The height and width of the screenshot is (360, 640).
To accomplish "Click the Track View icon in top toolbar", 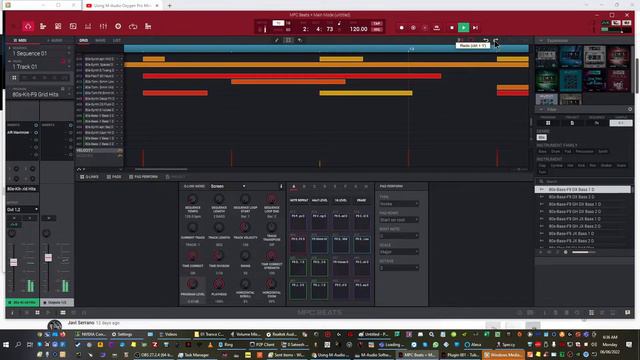I will 43,27.
